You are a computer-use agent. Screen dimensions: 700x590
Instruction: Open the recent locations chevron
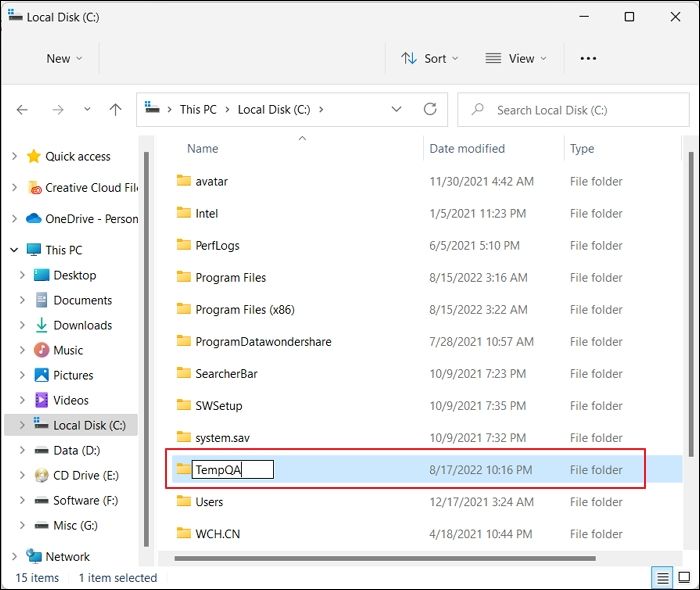87,109
